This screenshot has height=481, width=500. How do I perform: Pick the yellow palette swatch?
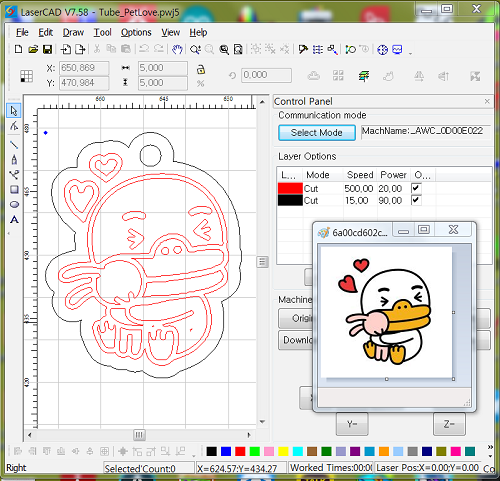[x=283, y=451]
